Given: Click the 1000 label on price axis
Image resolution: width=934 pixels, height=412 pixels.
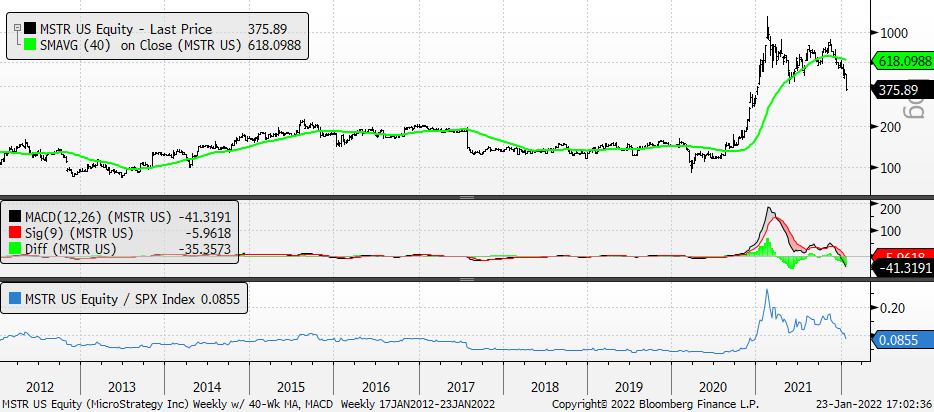Looking at the screenshot, I should (x=896, y=33).
